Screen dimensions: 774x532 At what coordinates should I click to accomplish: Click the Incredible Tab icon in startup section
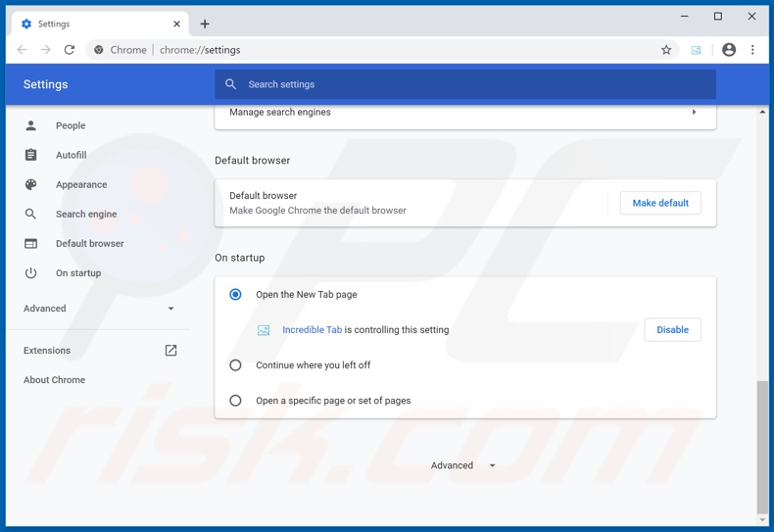264,330
